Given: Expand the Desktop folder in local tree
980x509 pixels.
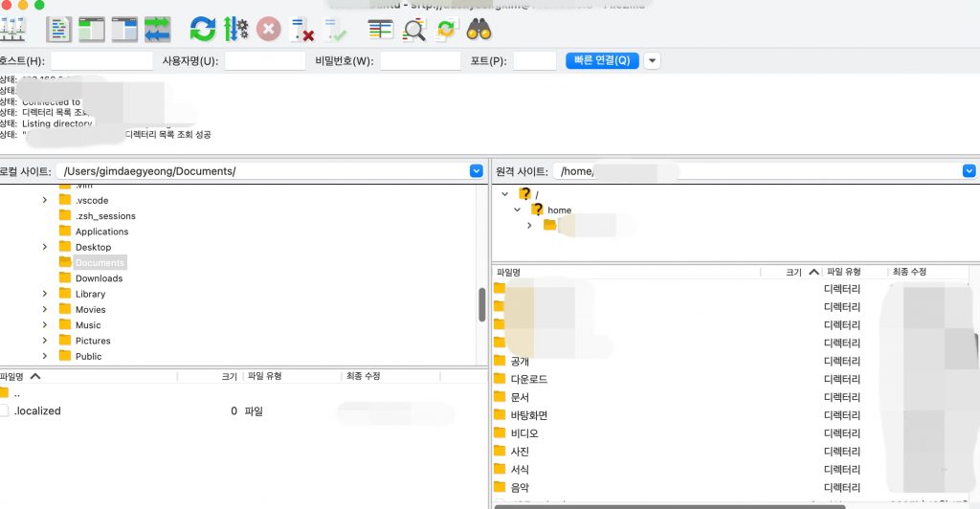Looking at the screenshot, I should click(x=45, y=247).
